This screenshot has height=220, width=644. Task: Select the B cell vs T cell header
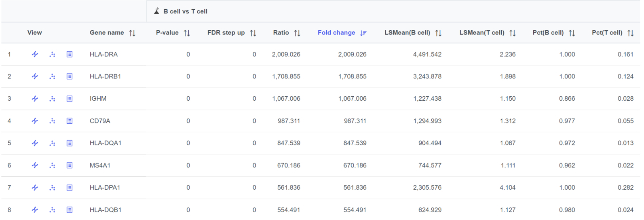pyautogui.click(x=185, y=11)
